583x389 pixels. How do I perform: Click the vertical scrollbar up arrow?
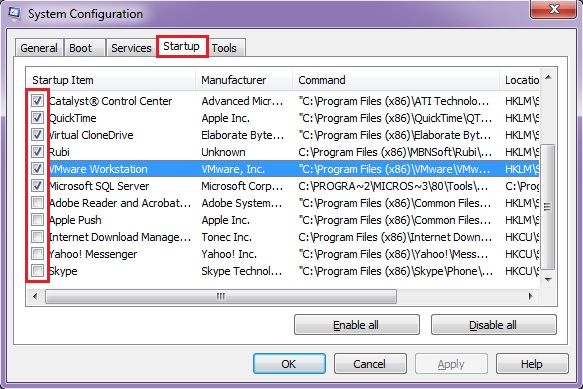(548, 77)
